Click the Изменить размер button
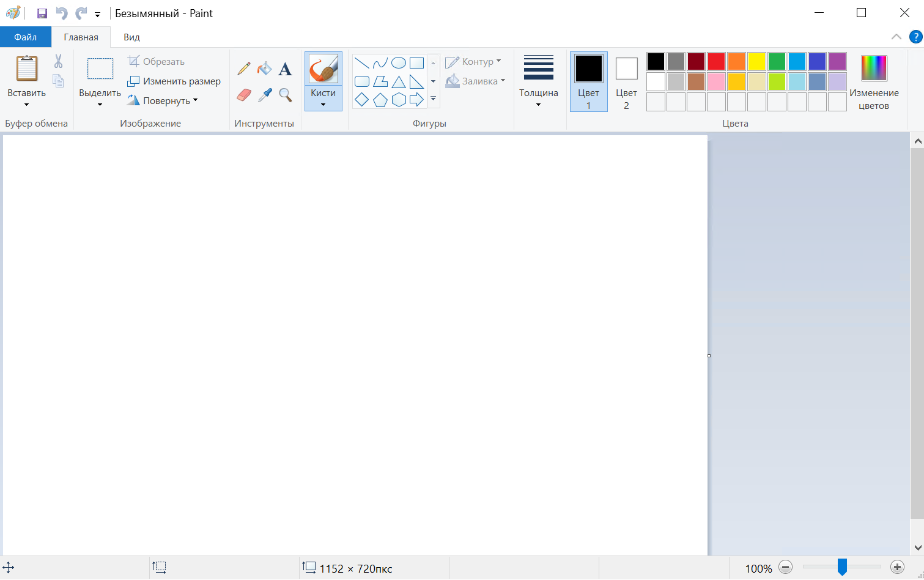924x580 pixels. (x=174, y=81)
